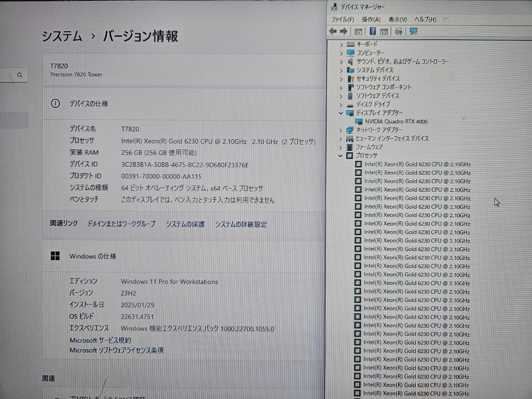This screenshot has width=532, height=399.
Task: Toggle the action pane toolbar icon
Action: tap(384, 32)
